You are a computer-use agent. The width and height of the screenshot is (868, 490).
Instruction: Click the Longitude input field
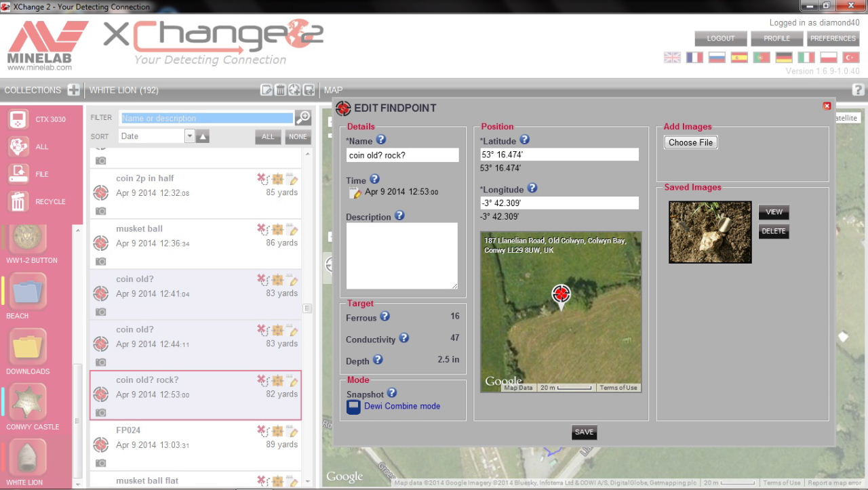559,203
